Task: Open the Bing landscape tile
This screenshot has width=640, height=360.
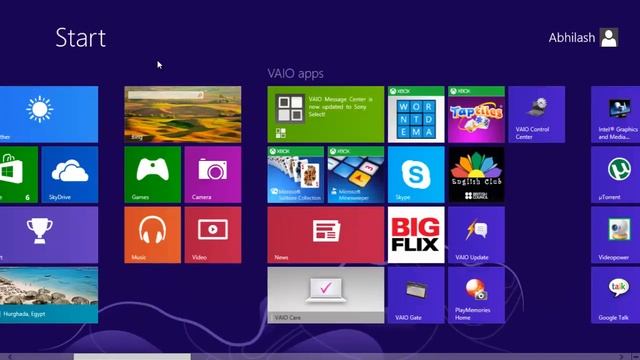Action: point(182,114)
